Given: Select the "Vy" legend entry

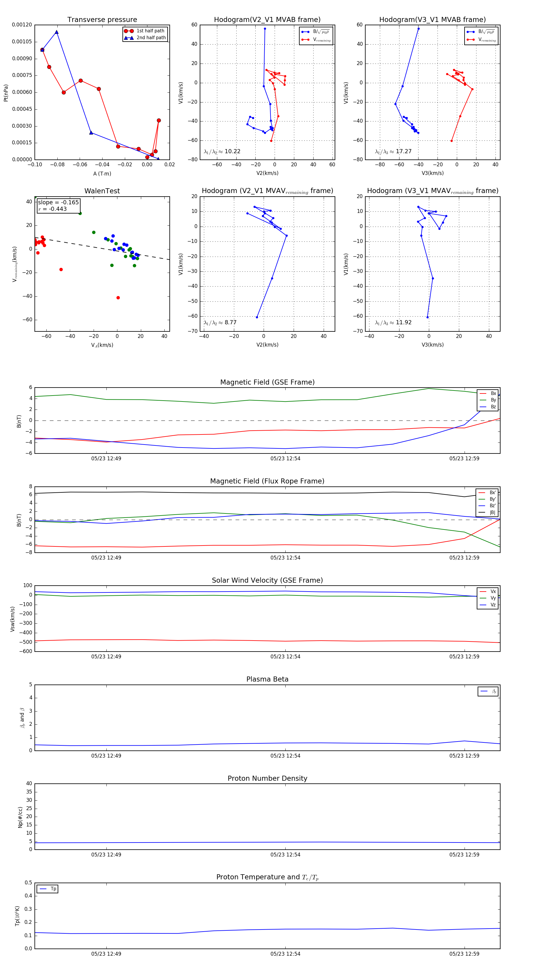Looking at the screenshot, I should pyautogui.click(x=488, y=598).
